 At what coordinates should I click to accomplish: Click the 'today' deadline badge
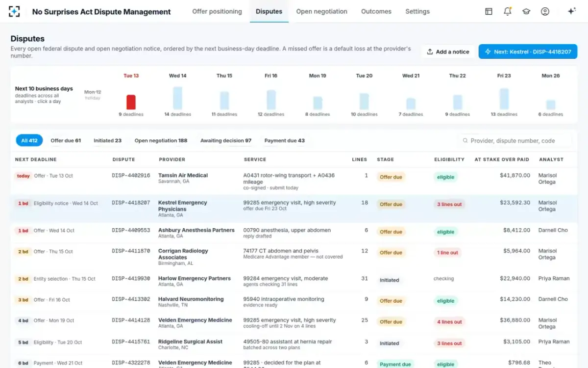23,176
